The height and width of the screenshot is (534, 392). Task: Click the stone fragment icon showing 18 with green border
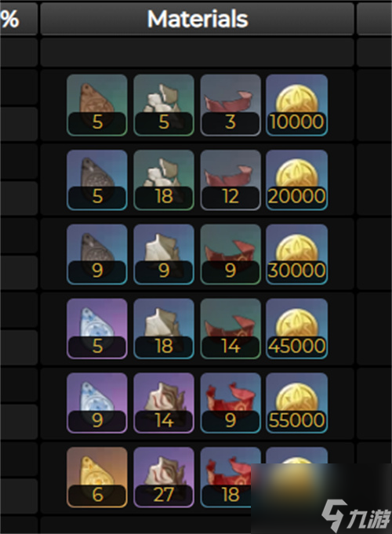coord(164,180)
